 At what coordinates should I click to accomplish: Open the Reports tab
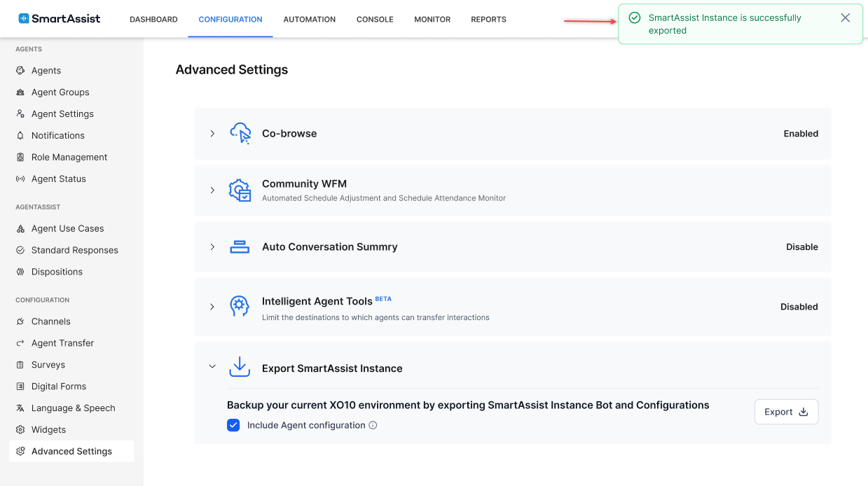point(489,20)
